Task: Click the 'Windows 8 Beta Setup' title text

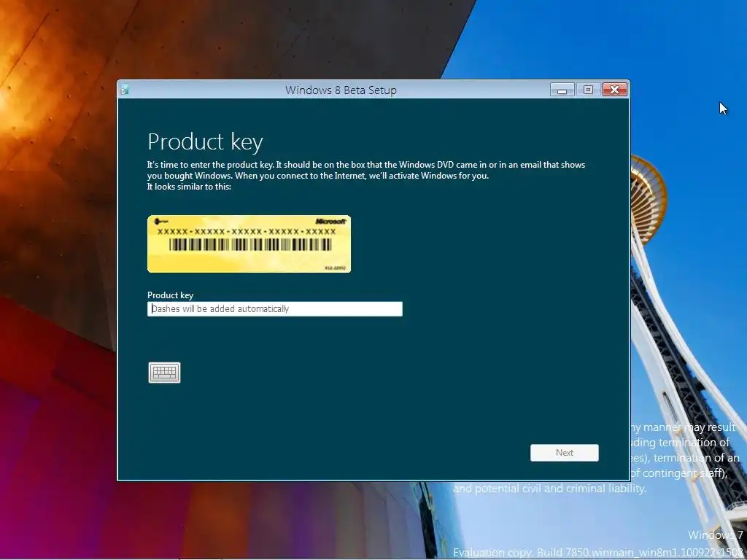Action: point(341,90)
